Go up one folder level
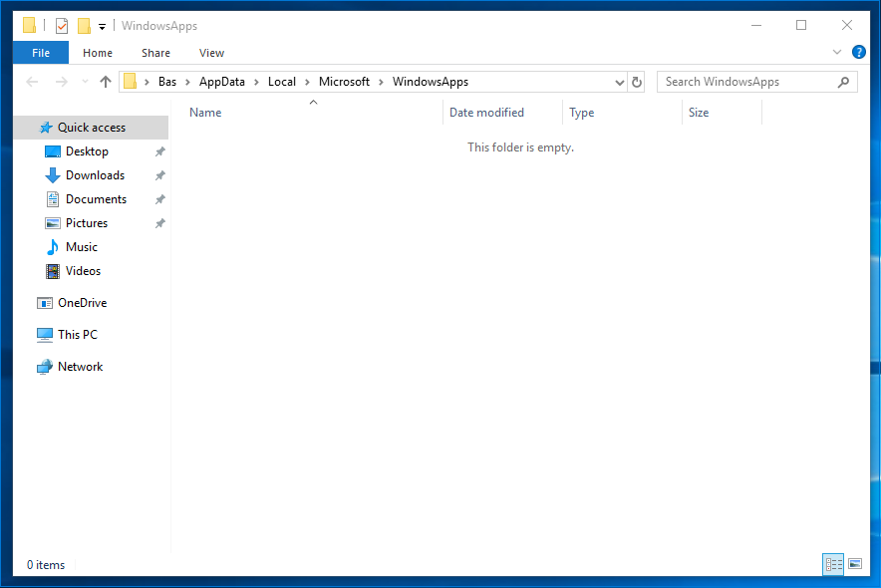Screen dimensions: 881x588 (x=105, y=82)
